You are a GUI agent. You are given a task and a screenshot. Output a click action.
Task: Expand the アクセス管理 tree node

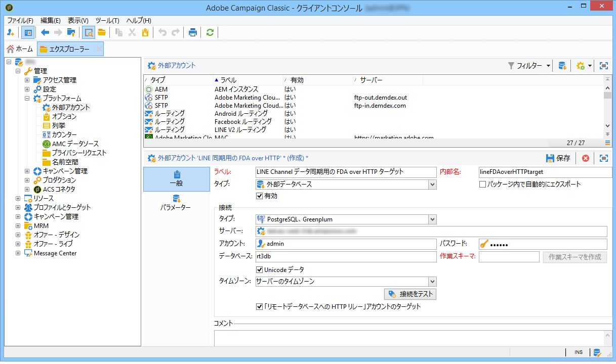[27, 80]
